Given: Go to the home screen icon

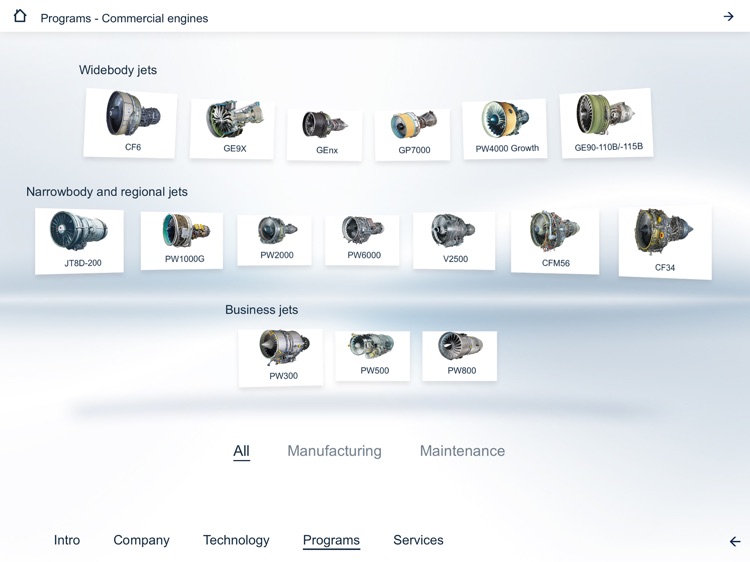Looking at the screenshot, I should (x=20, y=16).
